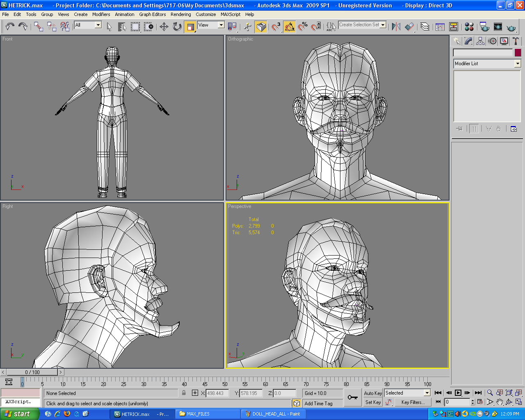Open the Graph Editors menu
Screen dimensions: 525x420
(153, 14)
